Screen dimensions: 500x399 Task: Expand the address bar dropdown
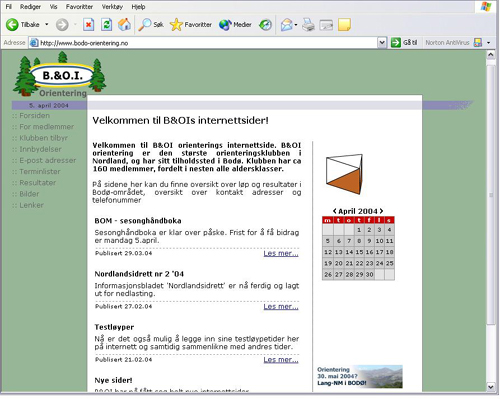click(382, 43)
